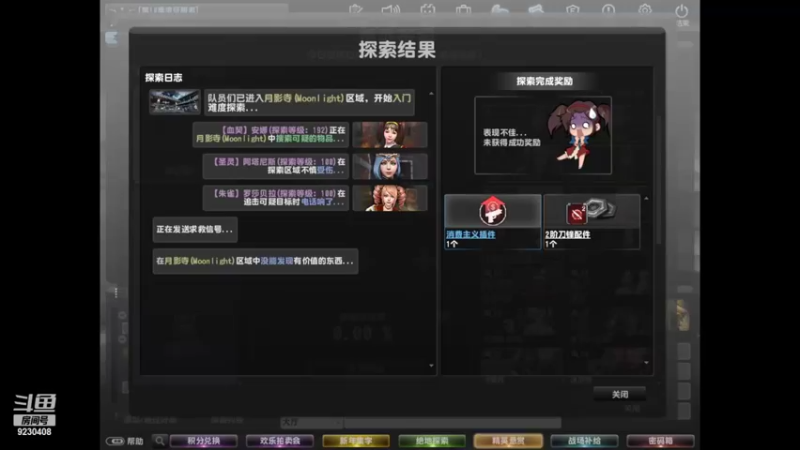The width and height of the screenshot is (800, 450).
Task: Click the clipboard mission icon in top bar
Action: pos(356,10)
